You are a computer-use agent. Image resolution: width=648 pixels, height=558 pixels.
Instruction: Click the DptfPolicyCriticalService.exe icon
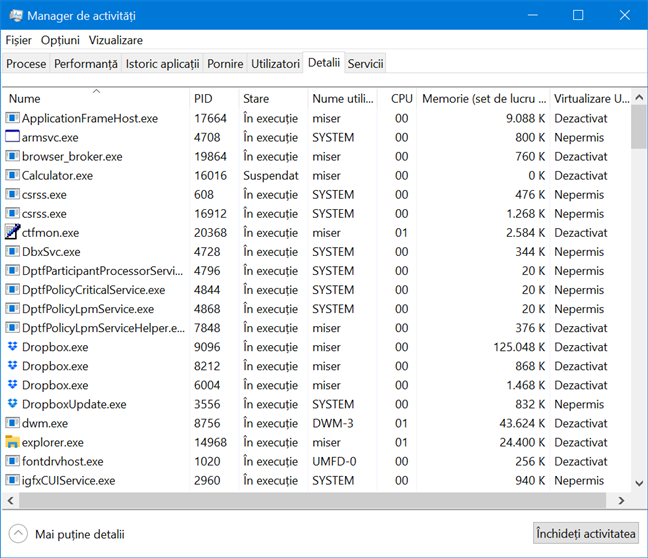(x=12, y=289)
